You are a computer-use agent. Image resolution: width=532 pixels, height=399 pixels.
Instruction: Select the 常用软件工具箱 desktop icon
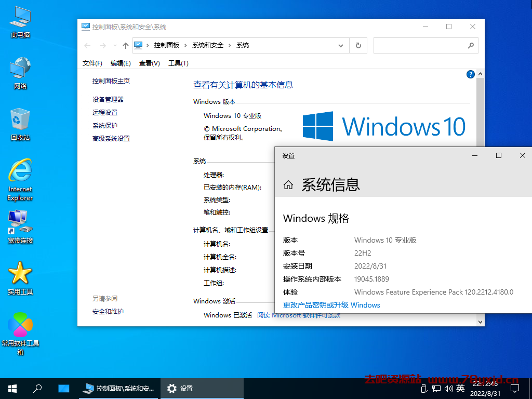pos(20,334)
